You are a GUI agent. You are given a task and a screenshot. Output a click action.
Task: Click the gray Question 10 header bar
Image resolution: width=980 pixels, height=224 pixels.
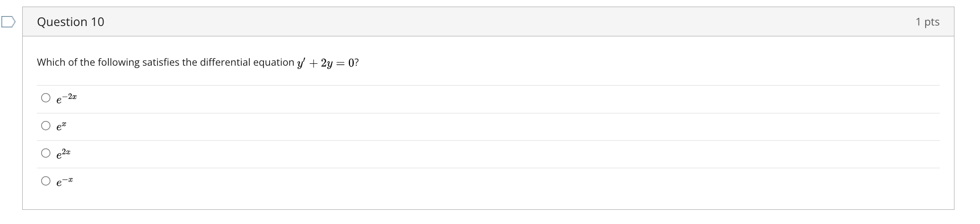(488, 22)
